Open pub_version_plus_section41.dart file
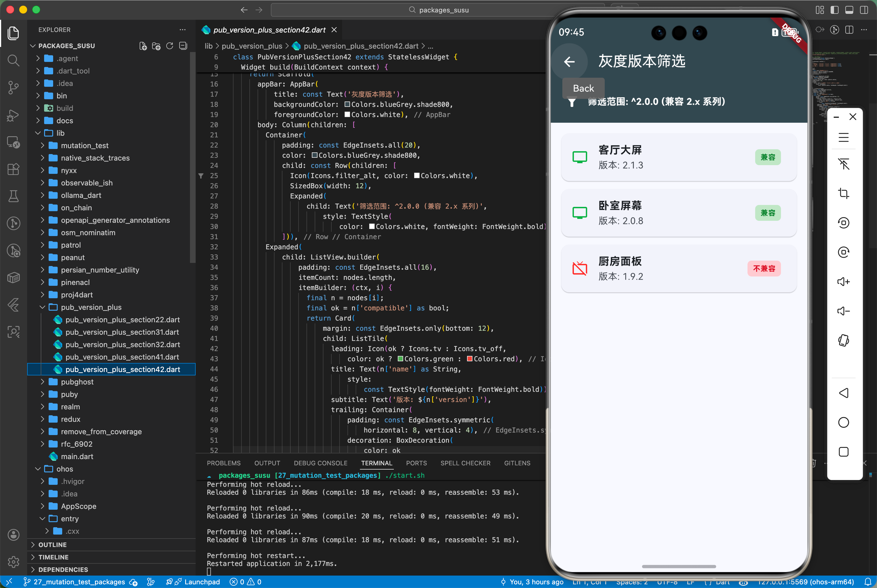The height and width of the screenshot is (588, 877). coord(122,357)
